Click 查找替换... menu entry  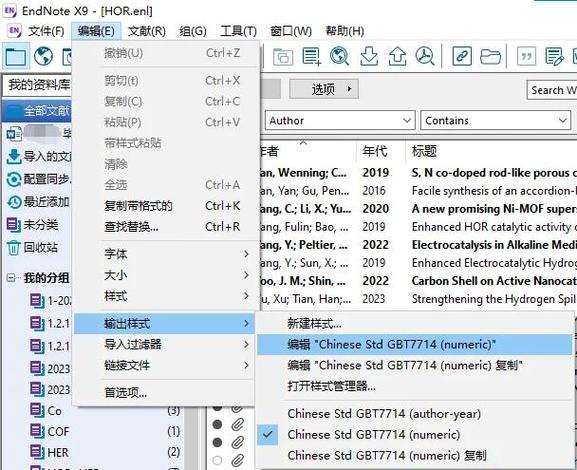click(164, 227)
